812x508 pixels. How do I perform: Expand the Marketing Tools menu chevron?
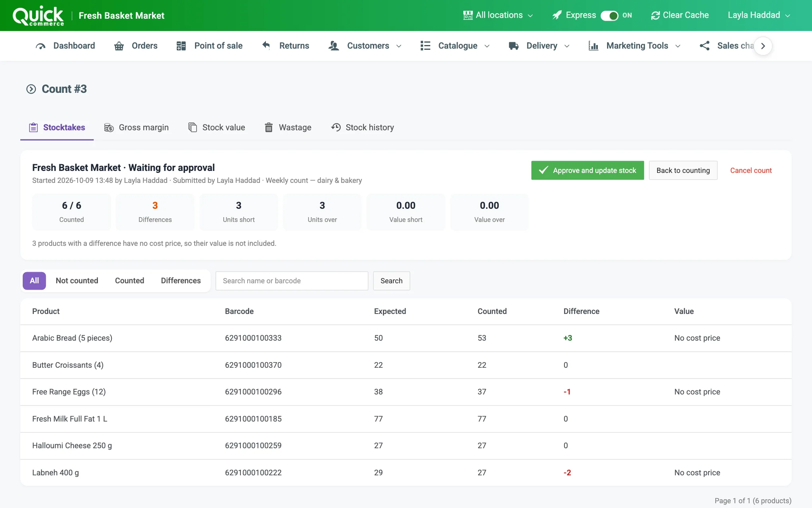coord(678,46)
